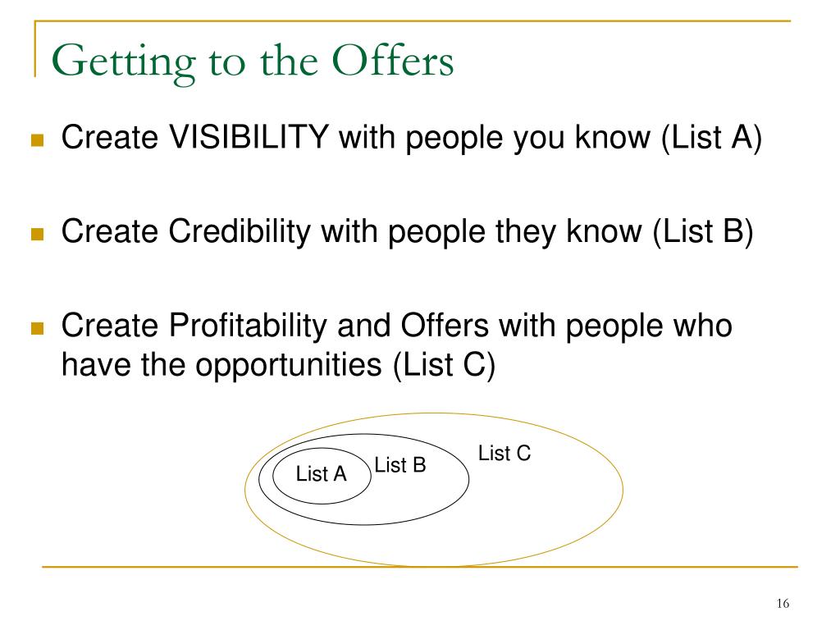Viewport: 840px width, 630px height.
Task: Select the first gold bullet square
Action: [37, 140]
